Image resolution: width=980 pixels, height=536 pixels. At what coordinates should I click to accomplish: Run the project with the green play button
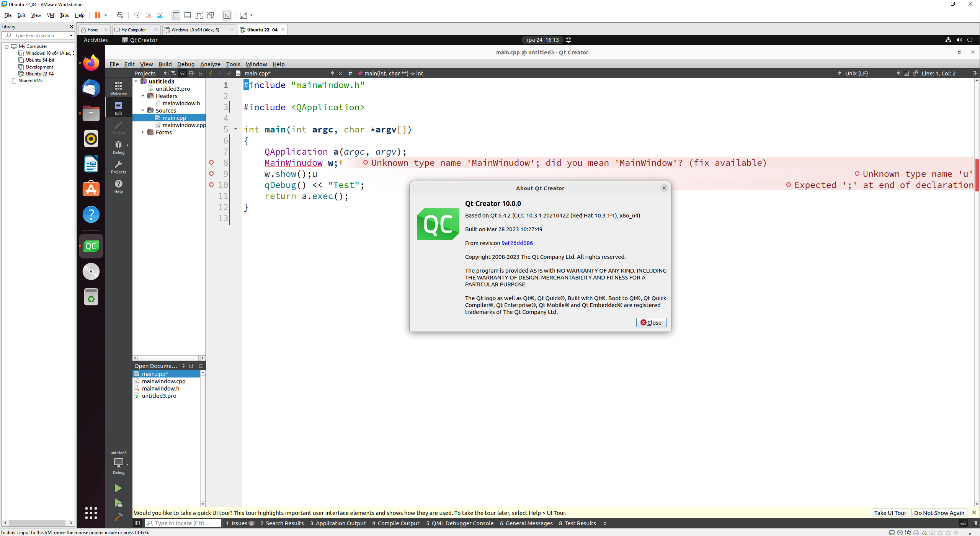click(x=118, y=488)
